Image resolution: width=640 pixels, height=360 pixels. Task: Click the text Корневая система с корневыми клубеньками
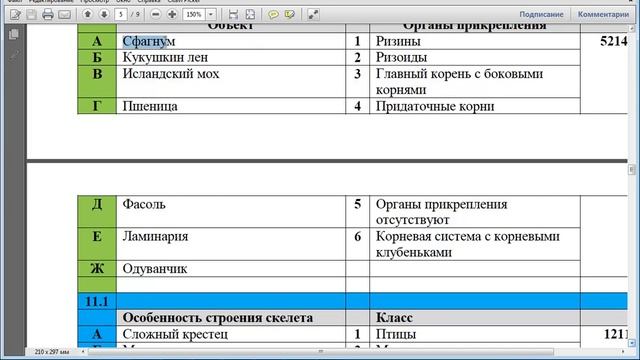click(x=468, y=244)
